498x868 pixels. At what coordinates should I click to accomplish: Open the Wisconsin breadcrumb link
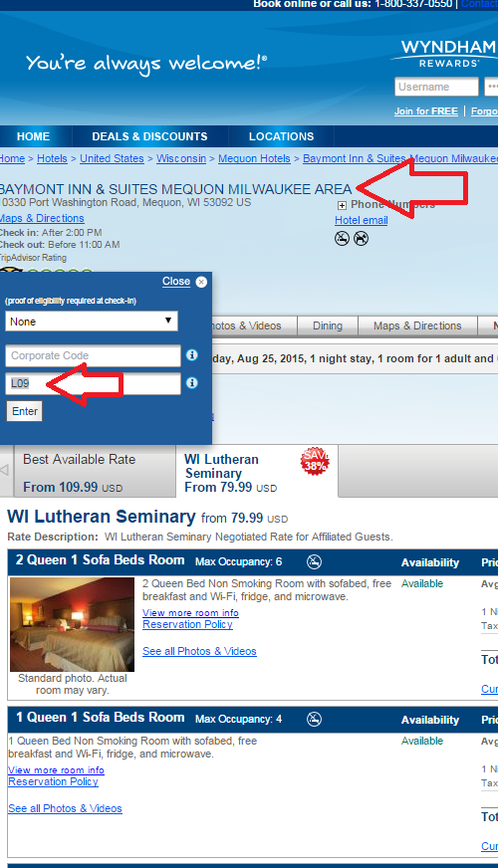[x=181, y=158]
